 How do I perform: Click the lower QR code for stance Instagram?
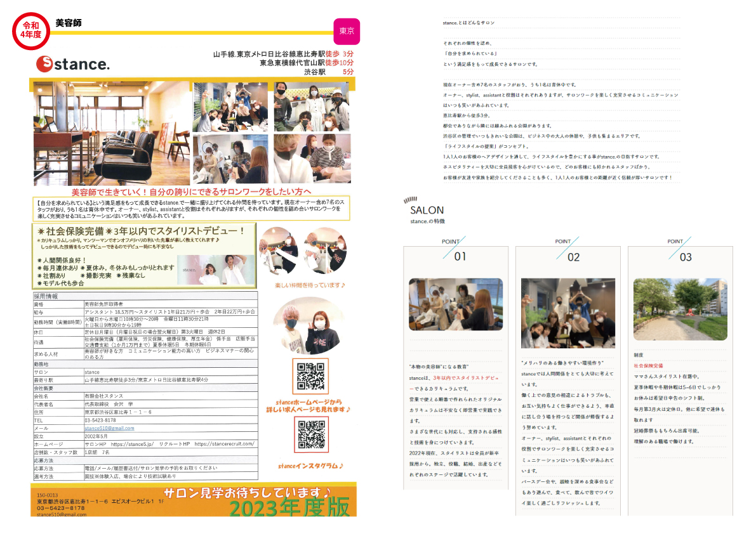(x=312, y=434)
